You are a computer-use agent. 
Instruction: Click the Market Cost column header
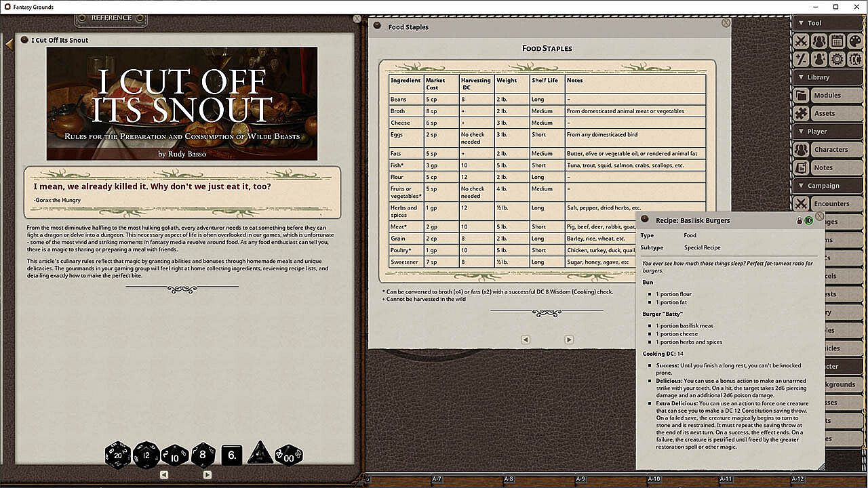441,84
